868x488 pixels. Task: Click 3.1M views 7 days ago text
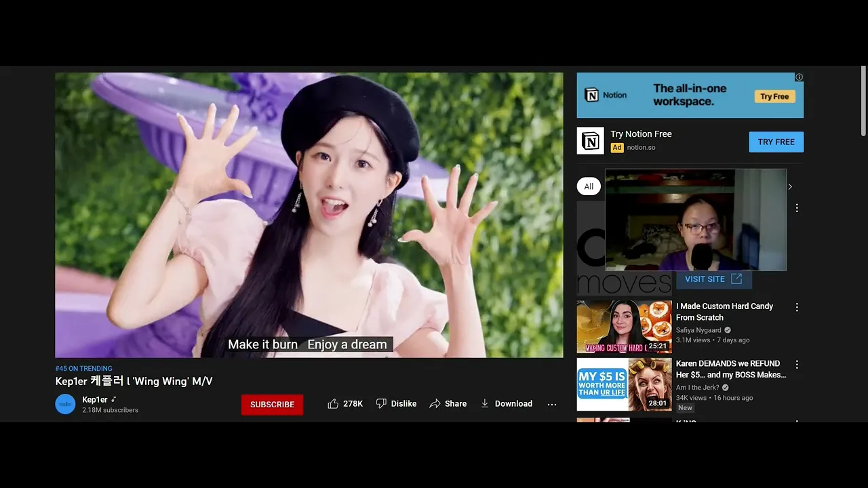[713, 340]
